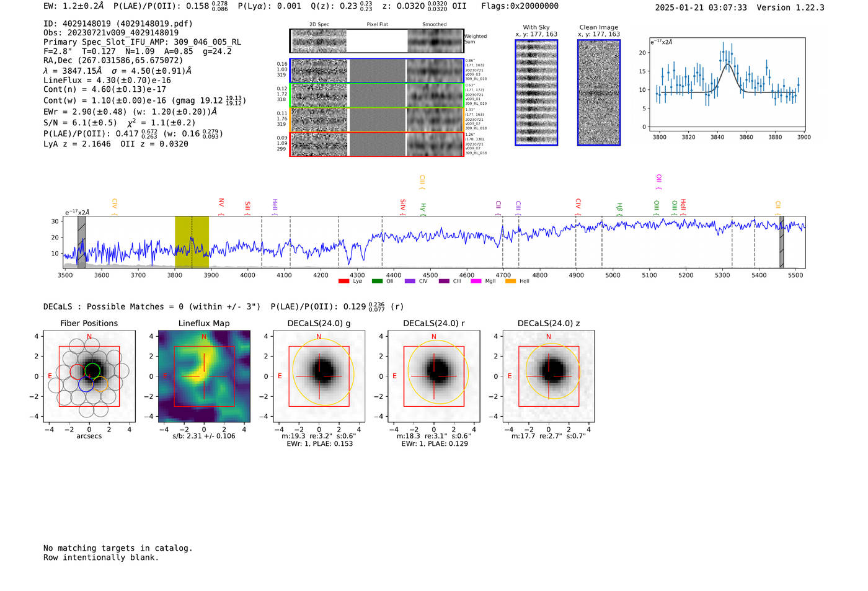Viewport: 868px width, 591px height.
Task: Select the Weighted Sum 2D spectrum strip
Action: [x=377, y=41]
